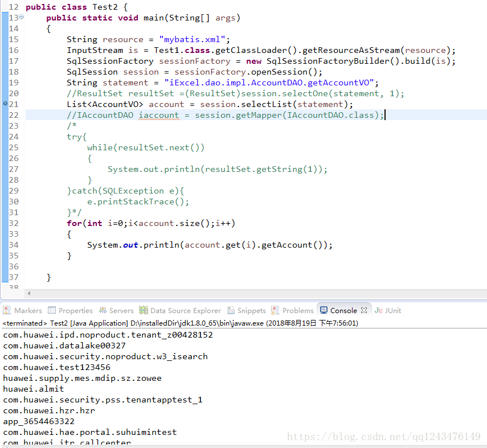Screen dimensions: 487x448
Task: Click console line app_3654463322
Action: [x=39, y=421]
